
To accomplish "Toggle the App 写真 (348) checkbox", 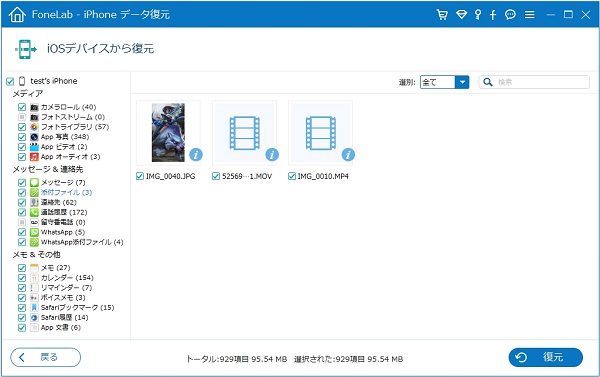I will (x=22, y=137).
